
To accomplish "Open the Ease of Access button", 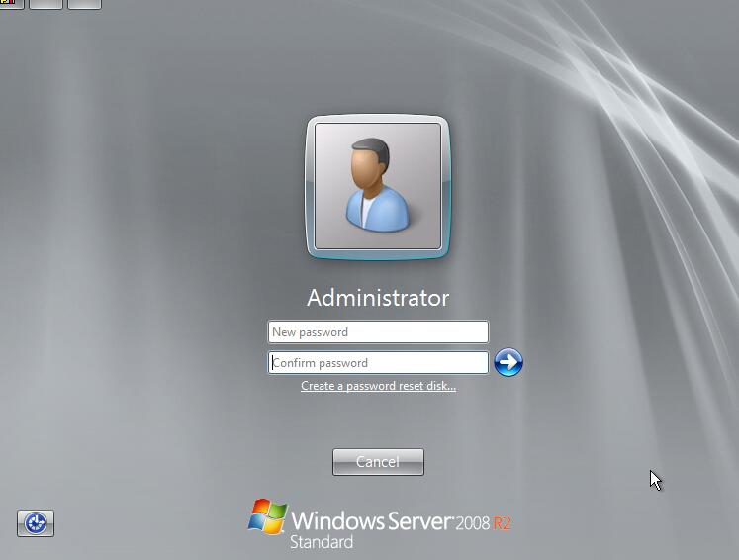I will click(x=36, y=523).
